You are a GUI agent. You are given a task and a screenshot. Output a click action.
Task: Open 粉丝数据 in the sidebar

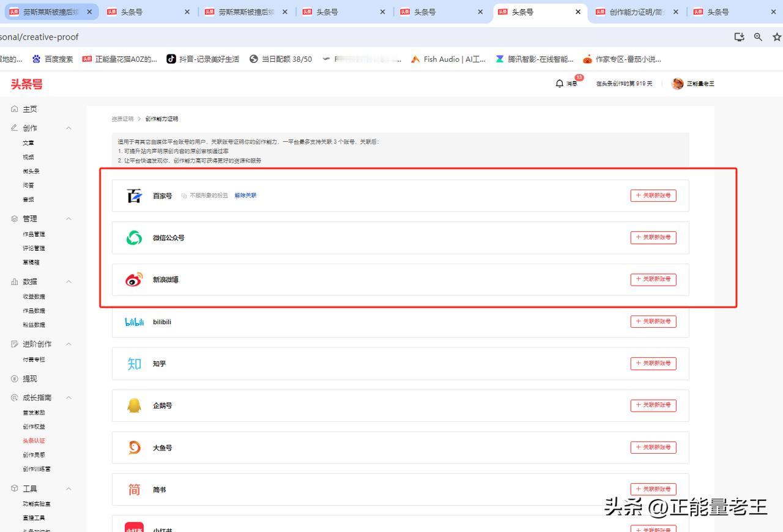click(x=34, y=325)
